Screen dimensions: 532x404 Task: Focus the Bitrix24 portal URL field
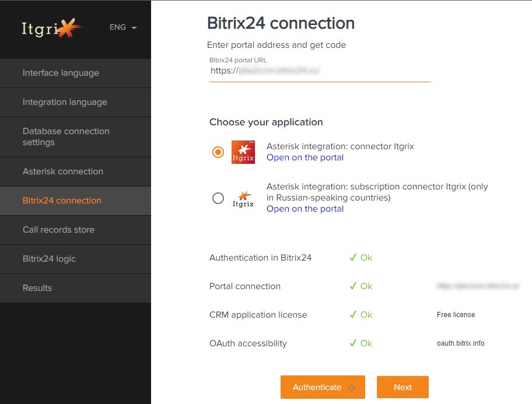point(320,71)
